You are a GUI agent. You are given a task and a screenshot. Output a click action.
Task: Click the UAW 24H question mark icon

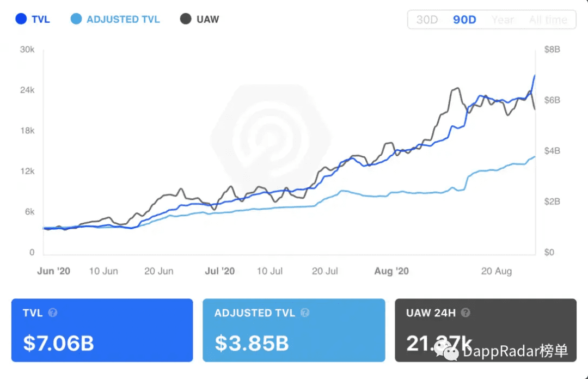click(465, 313)
